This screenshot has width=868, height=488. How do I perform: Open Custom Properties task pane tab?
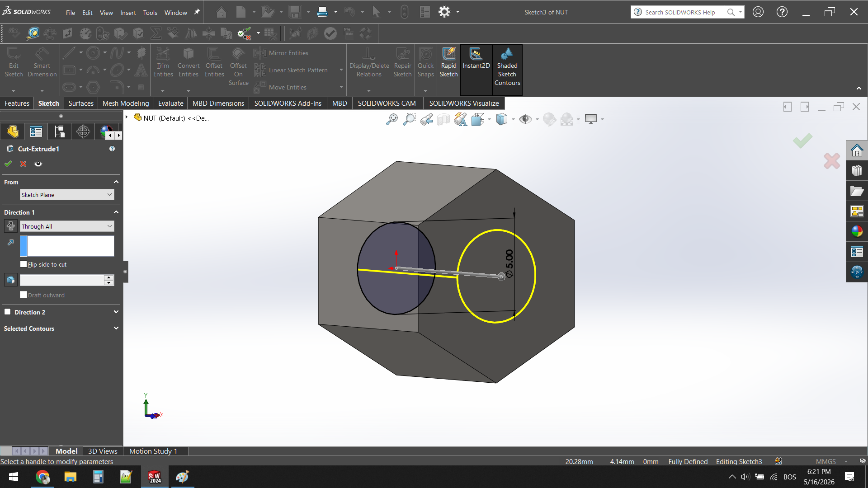click(857, 252)
